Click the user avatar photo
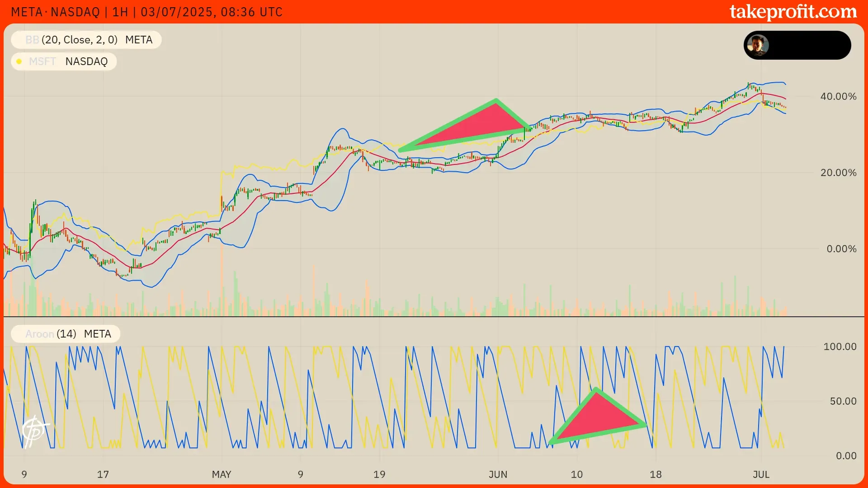The height and width of the screenshot is (488, 868). tap(758, 45)
